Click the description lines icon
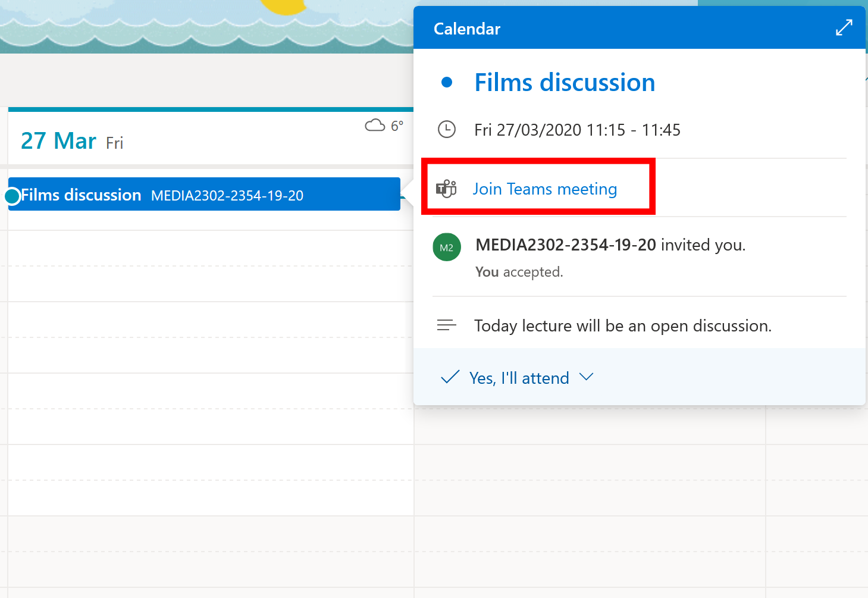This screenshot has width=868, height=598. [x=447, y=325]
